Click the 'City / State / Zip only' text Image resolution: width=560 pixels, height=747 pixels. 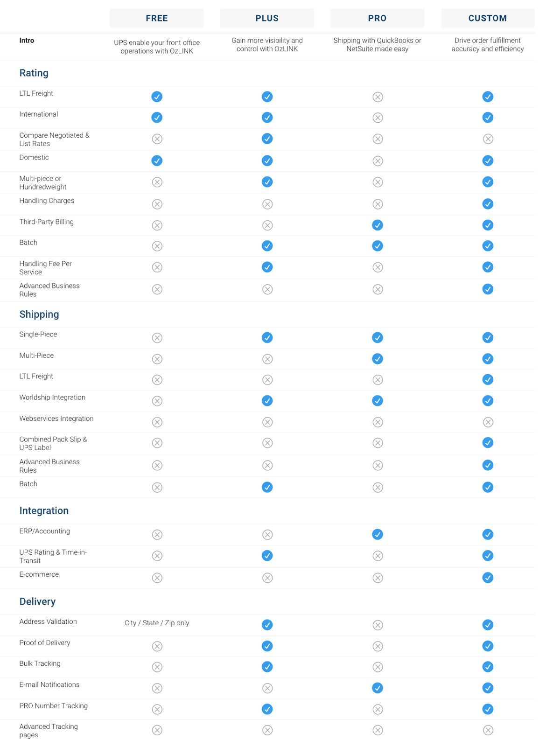[157, 623]
